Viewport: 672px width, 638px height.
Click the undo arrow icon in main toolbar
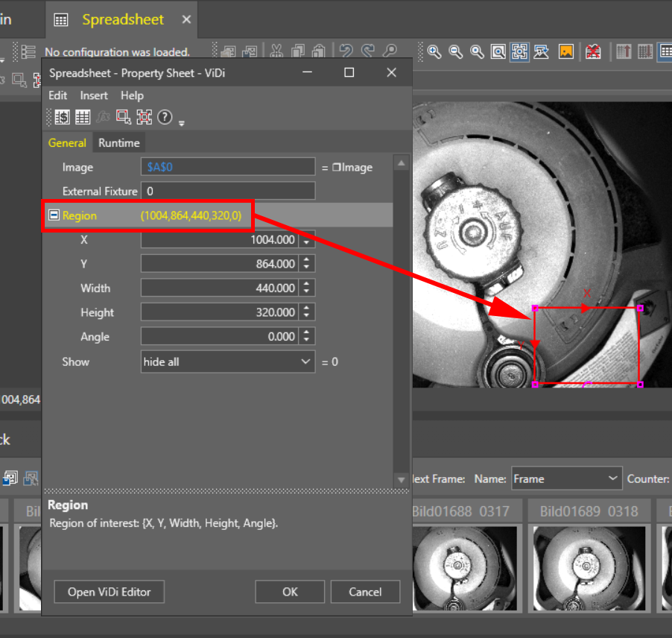[x=346, y=51]
